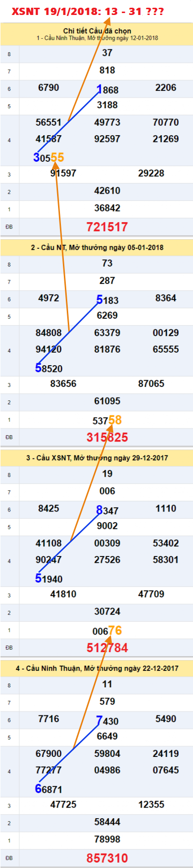Select the number 65555
193x868 pixels.
[x=166, y=349]
